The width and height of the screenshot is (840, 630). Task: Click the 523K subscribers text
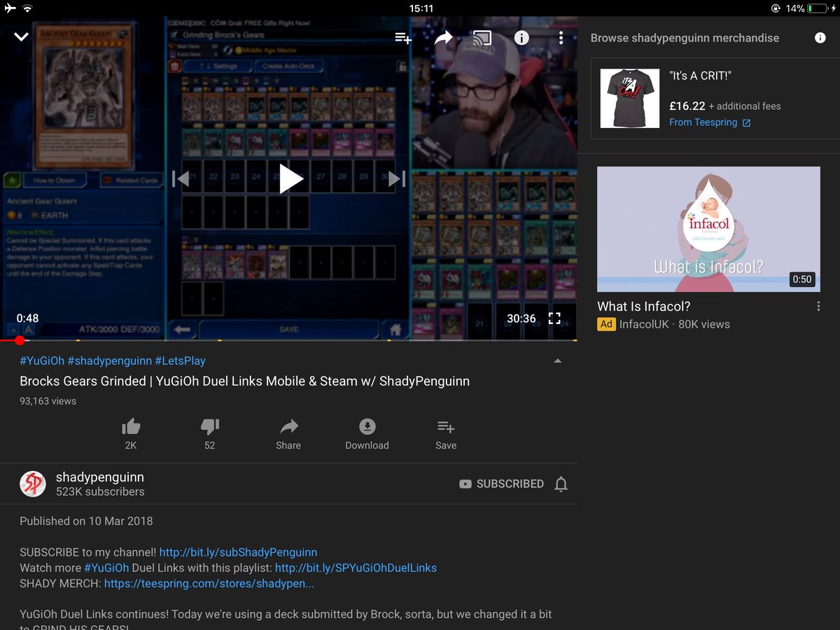pos(100,492)
